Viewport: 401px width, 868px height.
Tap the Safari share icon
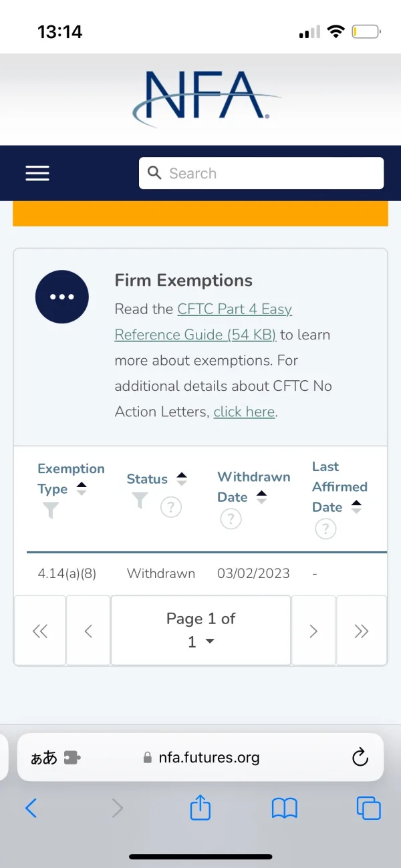pyautogui.click(x=200, y=809)
